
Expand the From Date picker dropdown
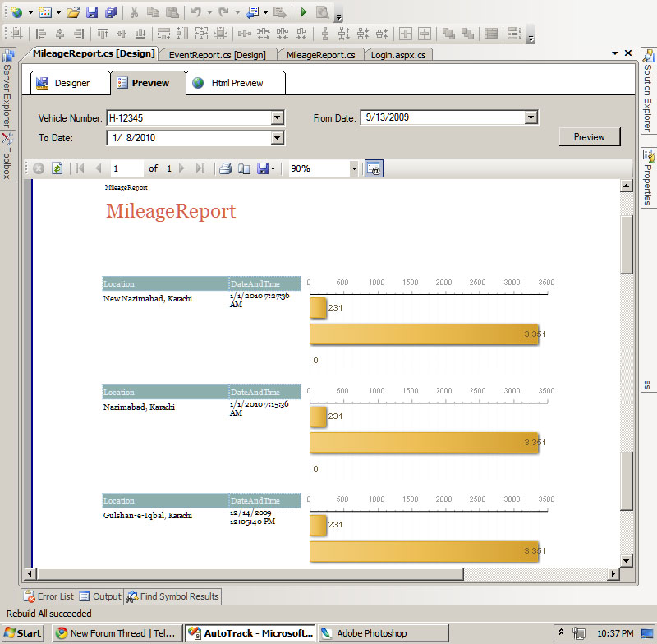tap(531, 118)
